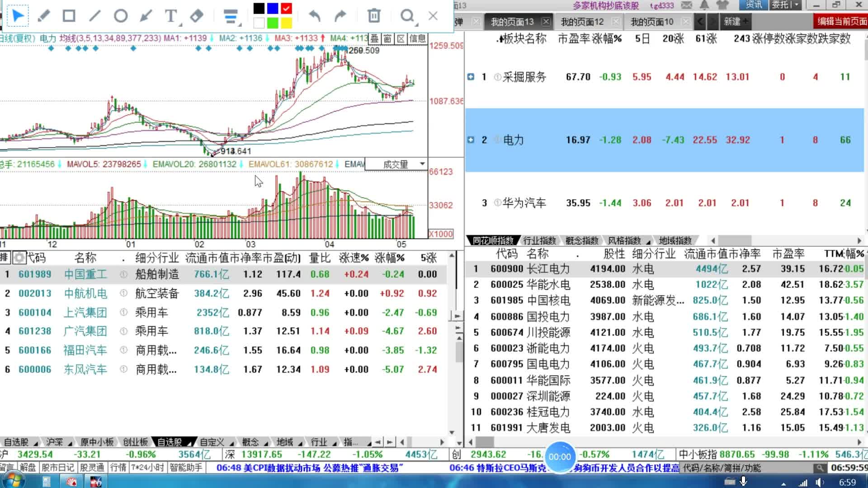Click the 叠 overlay chart button

(x=374, y=39)
